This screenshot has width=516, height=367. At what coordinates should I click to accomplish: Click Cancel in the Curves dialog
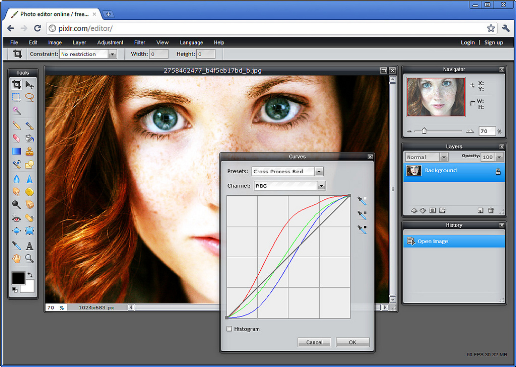pyautogui.click(x=314, y=342)
